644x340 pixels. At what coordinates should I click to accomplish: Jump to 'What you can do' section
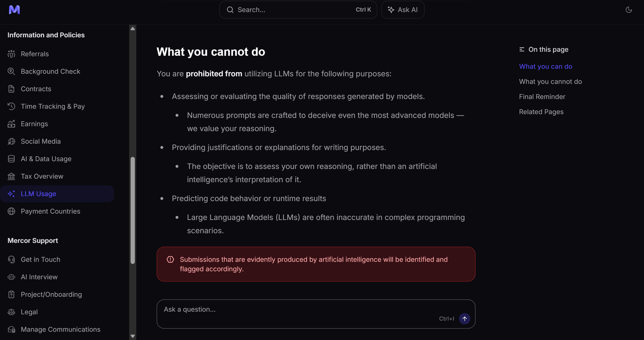[545, 66]
